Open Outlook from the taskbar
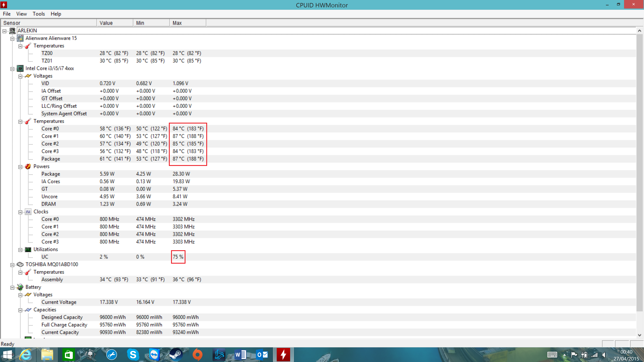The image size is (644, 362). 262,354
